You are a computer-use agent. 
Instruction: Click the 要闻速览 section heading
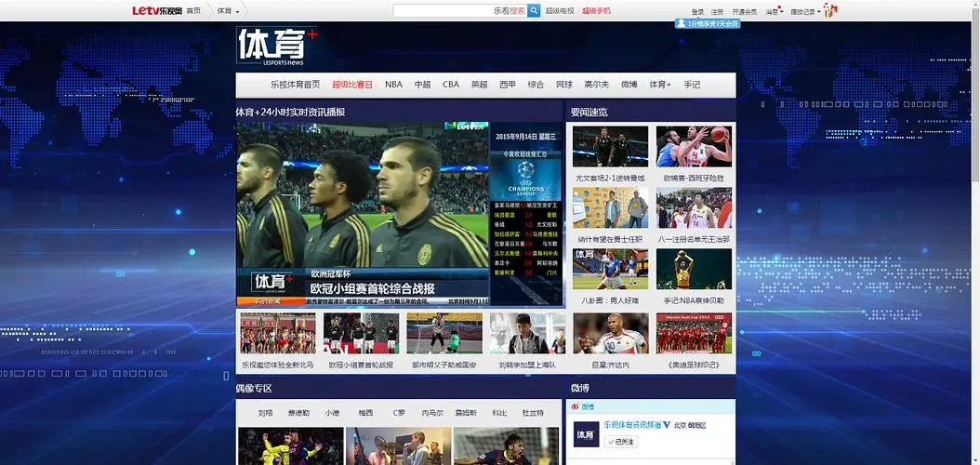(x=589, y=113)
